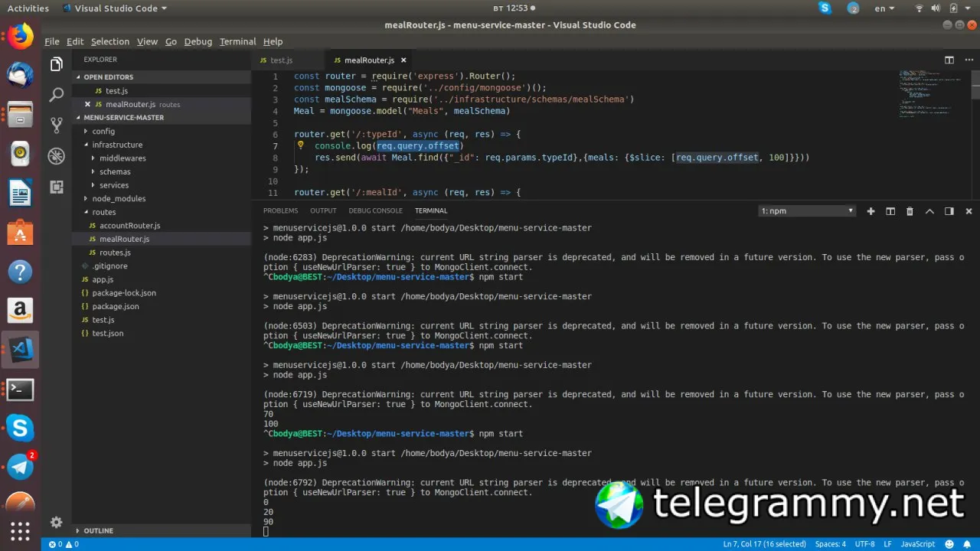Collapse the infrastructure folder
The image size is (980, 551).
click(117, 145)
